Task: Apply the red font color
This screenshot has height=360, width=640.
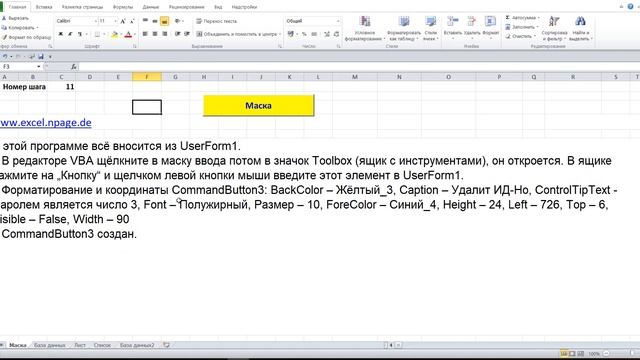Action: 128,34
